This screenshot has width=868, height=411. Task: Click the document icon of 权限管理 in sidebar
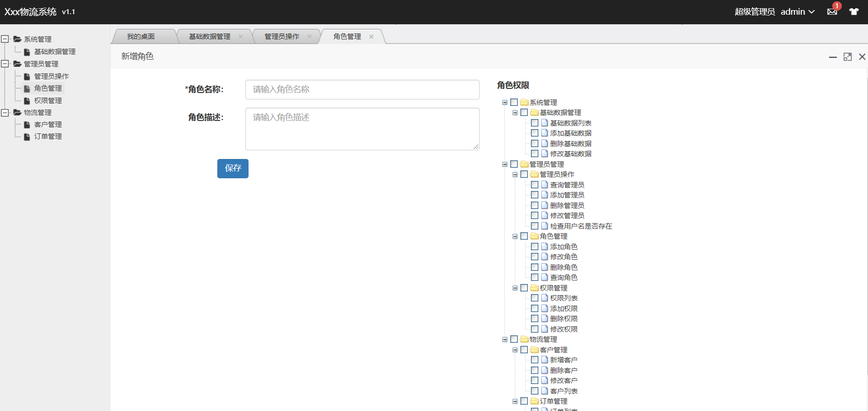[x=27, y=101]
